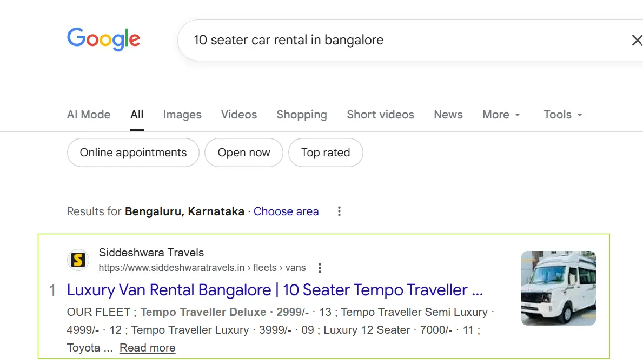643x364 pixels.
Task: Enable the Open now filter
Action: click(244, 153)
